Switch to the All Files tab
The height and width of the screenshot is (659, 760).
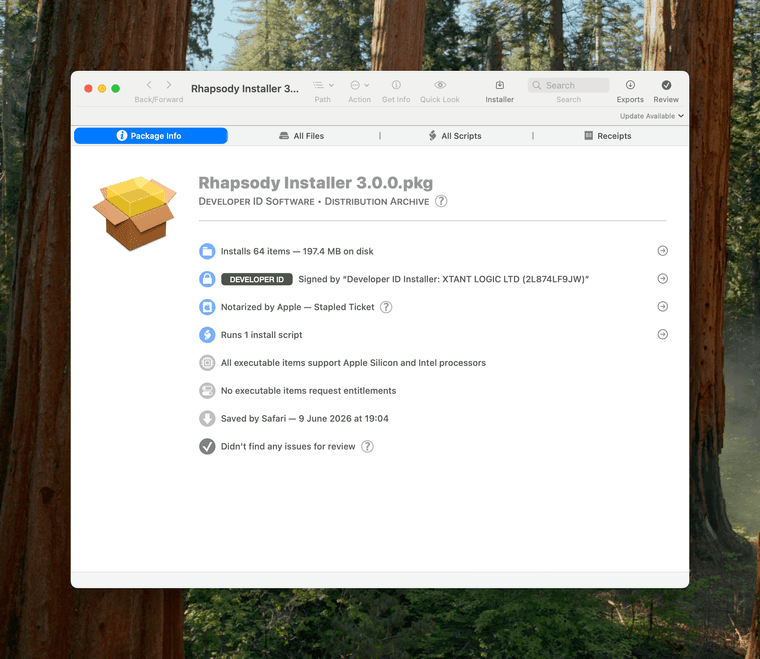[301, 136]
